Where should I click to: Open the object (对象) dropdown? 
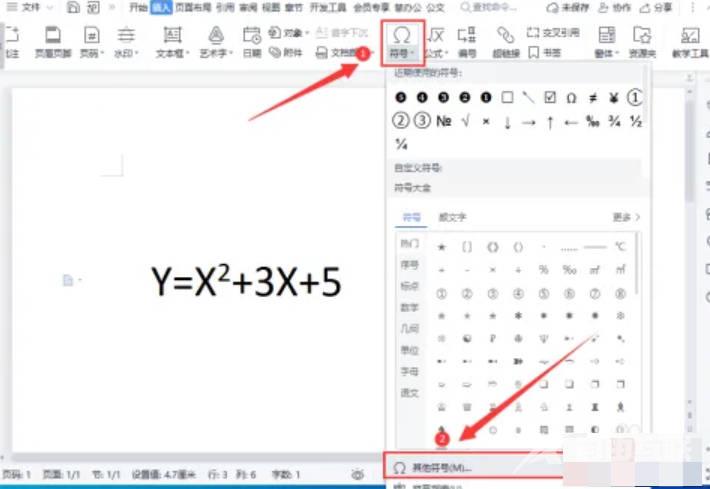288,33
